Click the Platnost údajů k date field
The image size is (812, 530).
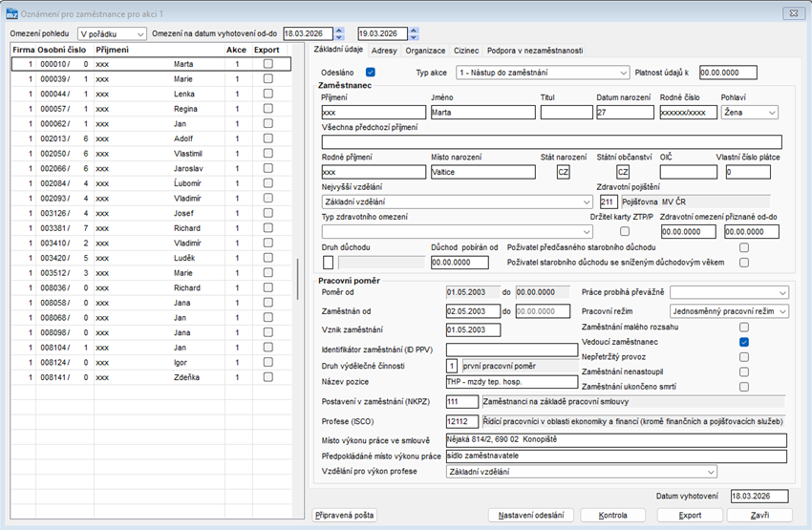(x=728, y=73)
